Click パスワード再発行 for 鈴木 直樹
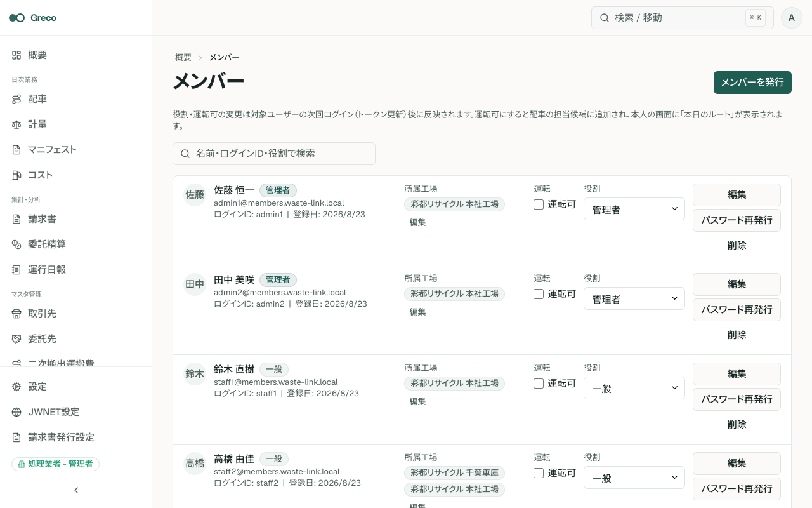 coord(737,399)
